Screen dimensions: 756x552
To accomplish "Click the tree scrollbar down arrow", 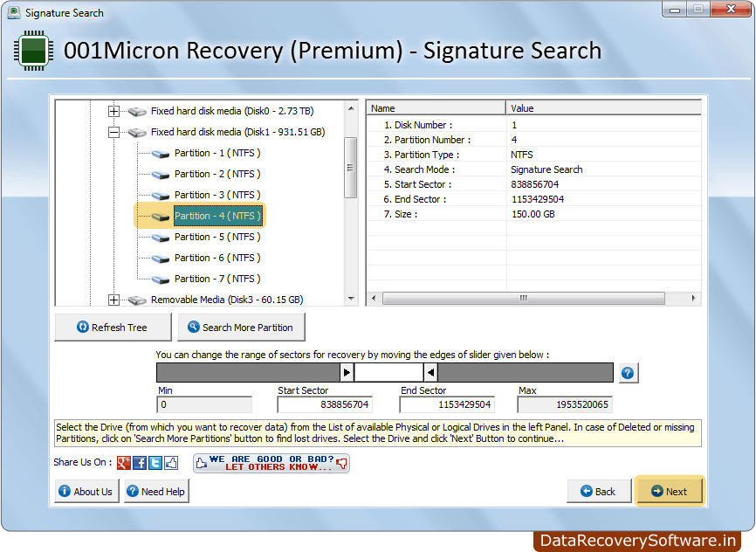I will pos(351,299).
